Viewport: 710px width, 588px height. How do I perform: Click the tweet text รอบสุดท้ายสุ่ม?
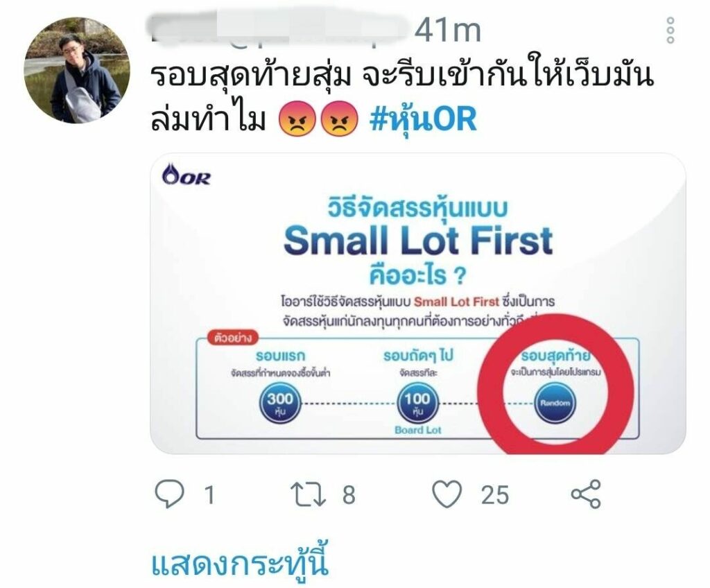(x=251, y=76)
